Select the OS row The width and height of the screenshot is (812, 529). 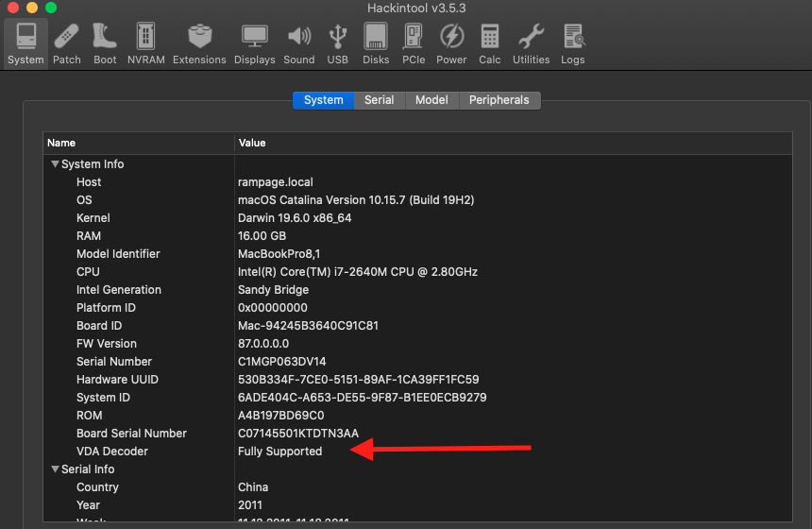tap(417, 200)
